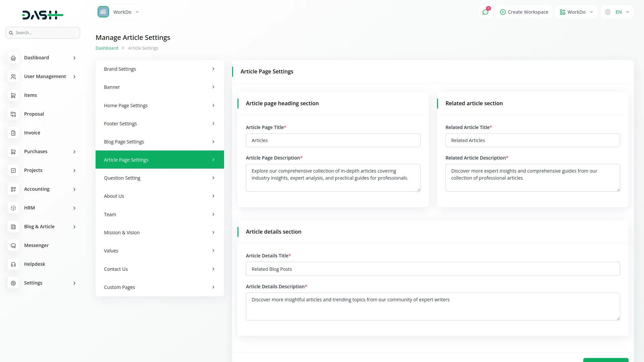Click the Settings gear icon in sidebar

pyautogui.click(x=13, y=283)
